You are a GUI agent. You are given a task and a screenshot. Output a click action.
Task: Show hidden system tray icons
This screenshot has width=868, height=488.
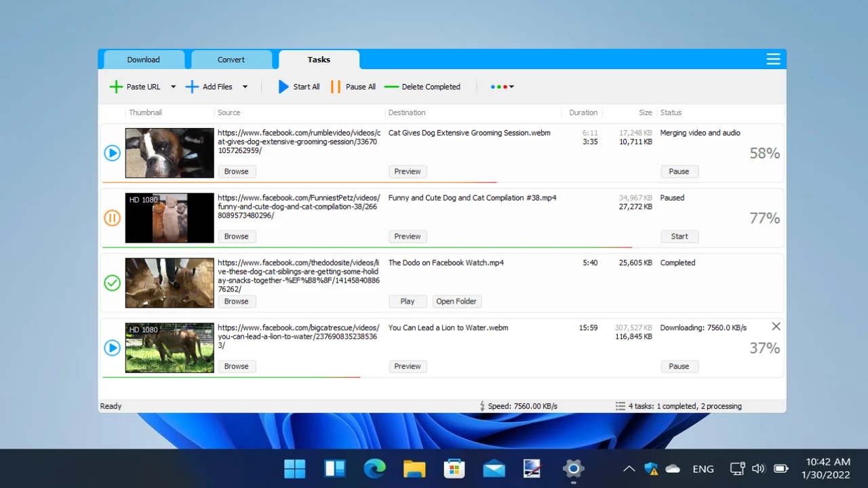[x=629, y=468]
